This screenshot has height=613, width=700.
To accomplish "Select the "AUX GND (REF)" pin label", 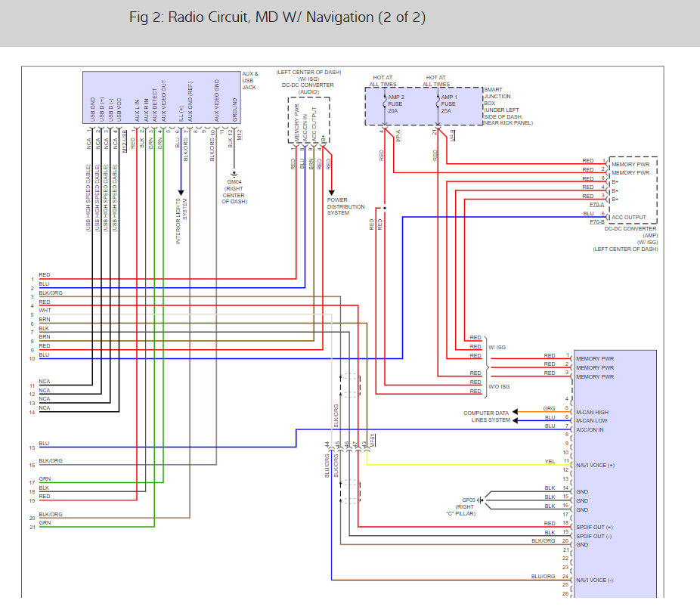I will tap(190, 102).
